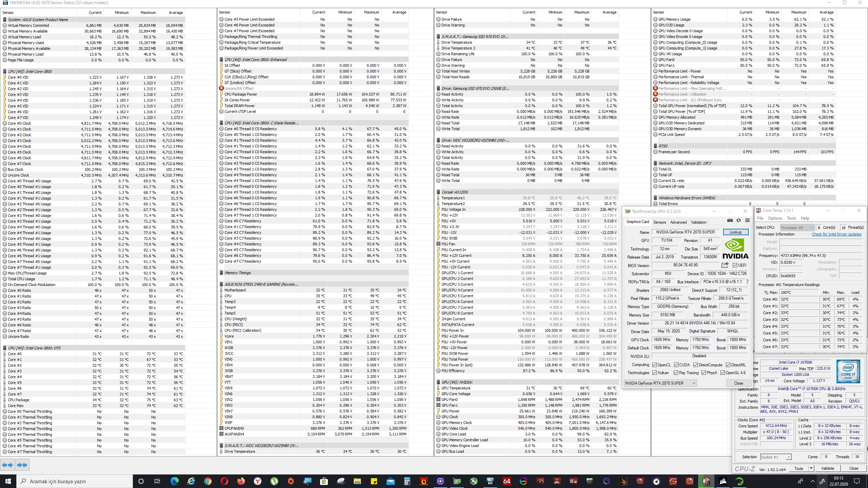The image size is (868, 488).
Task: Toggle the OpenGL 4.6 checkbox
Action: pyautogui.click(x=723, y=373)
